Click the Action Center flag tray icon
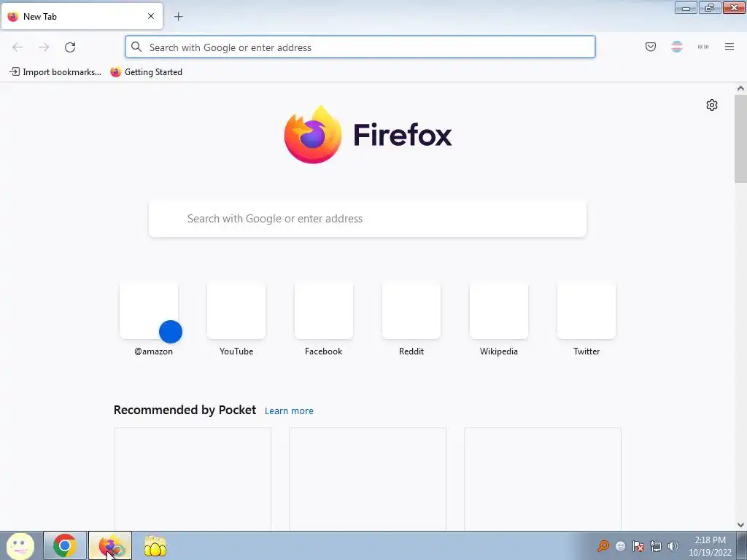Viewport: 747px width, 560px height. (638, 545)
